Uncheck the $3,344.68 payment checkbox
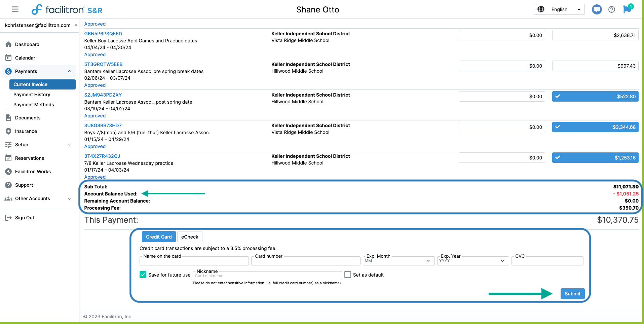Screen dimensions: 644x324 coord(558,127)
